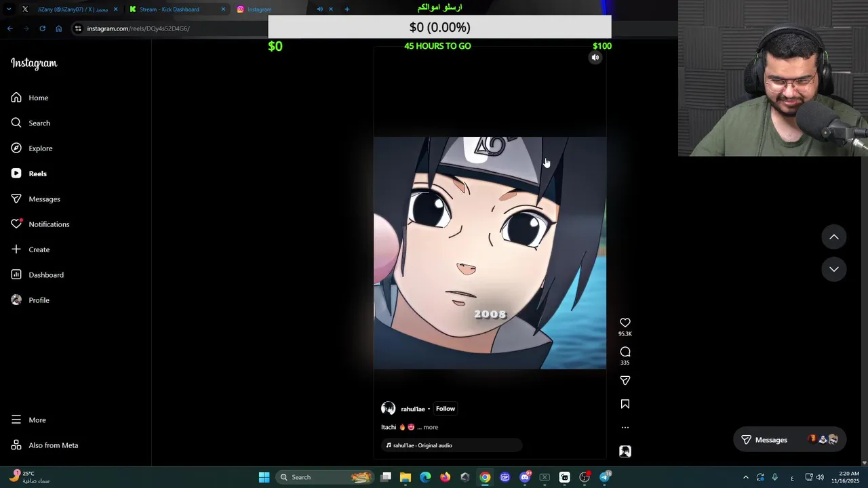The height and width of the screenshot is (488, 868).
Task: Close the JiZany X tab
Action: click(x=115, y=9)
